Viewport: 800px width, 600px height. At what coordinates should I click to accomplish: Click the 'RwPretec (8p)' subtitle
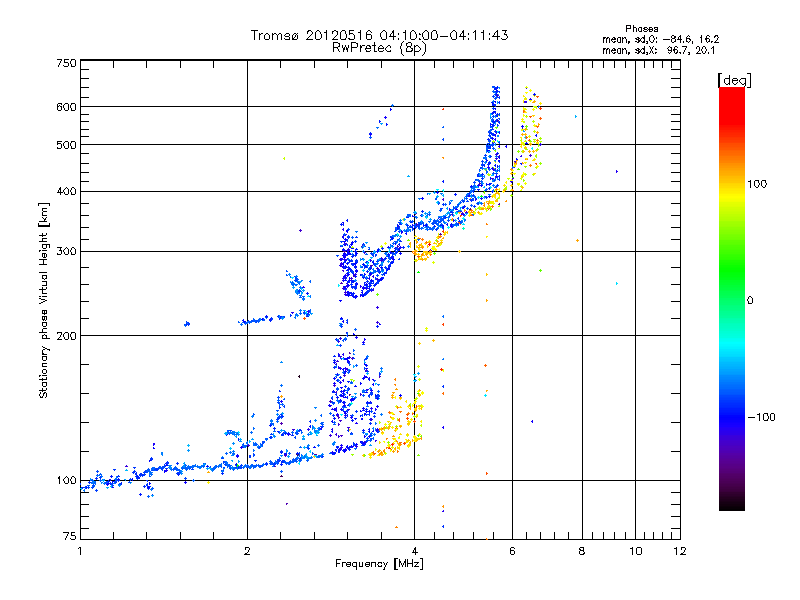point(379,48)
